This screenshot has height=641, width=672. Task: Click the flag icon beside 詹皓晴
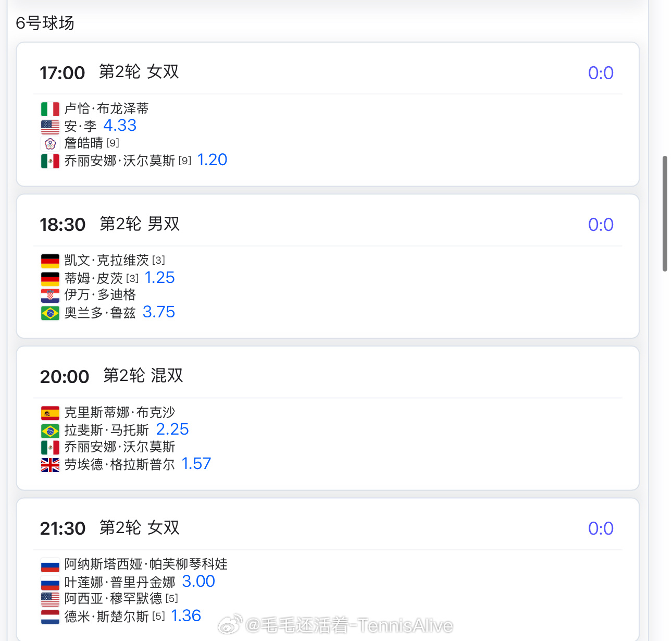pos(50,144)
